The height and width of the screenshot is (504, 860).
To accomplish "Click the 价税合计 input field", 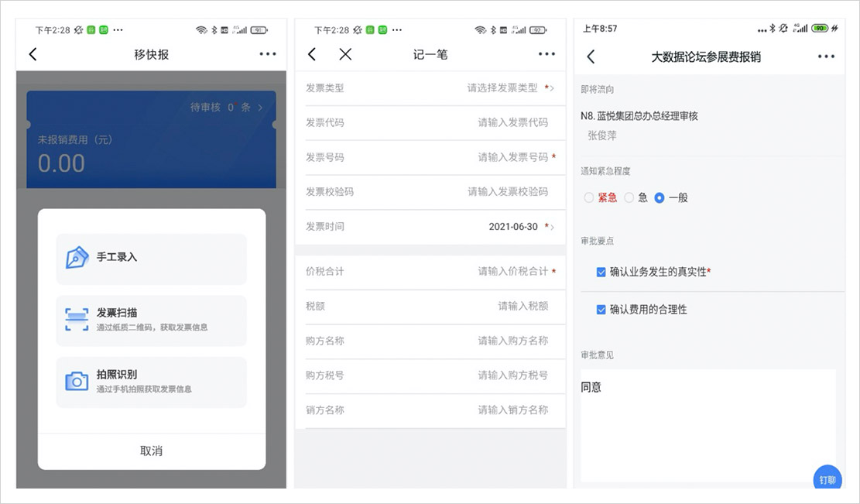I will pos(511,272).
